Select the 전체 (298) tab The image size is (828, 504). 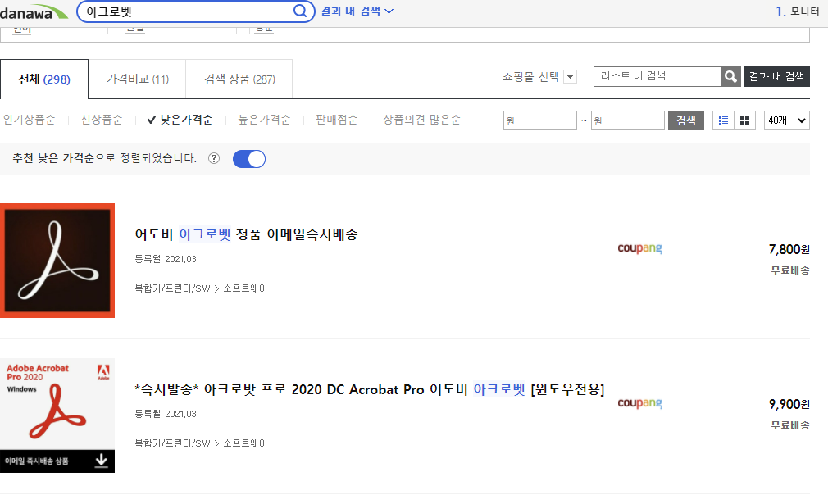pos(44,79)
